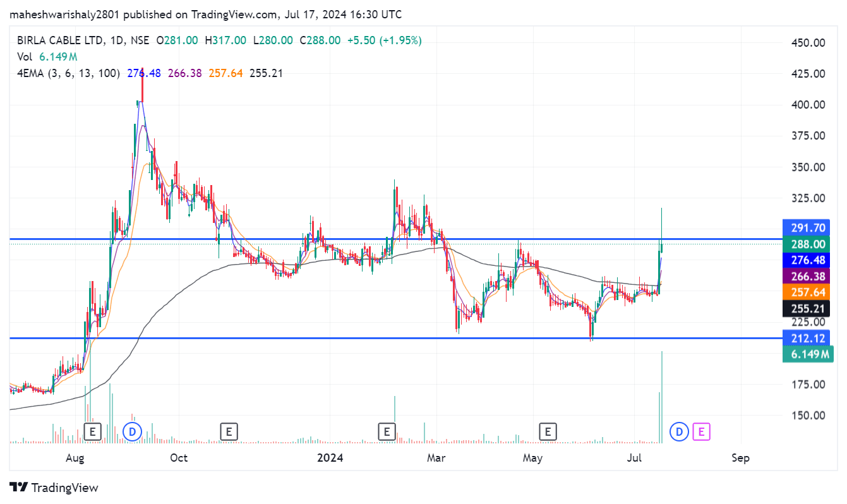Click the TradingView logo at the bottom left
This screenshot has width=847, height=504.
click(x=55, y=488)
